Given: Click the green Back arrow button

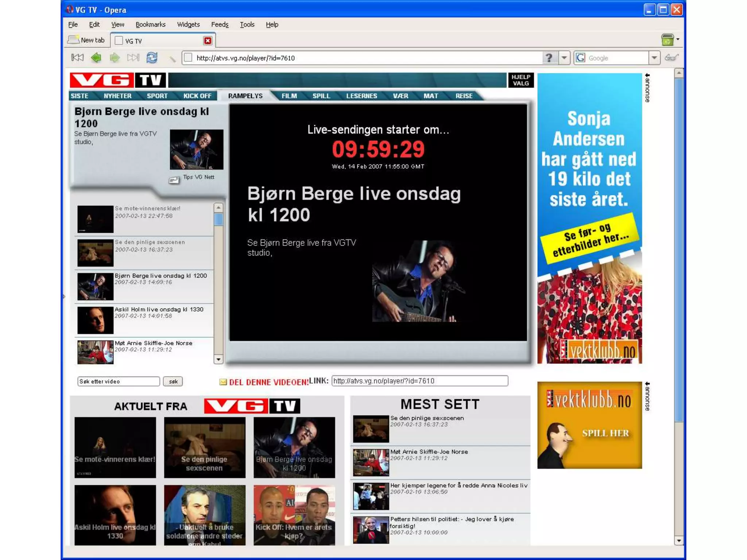Looking at the screenshot, I should tap(96, 58).
